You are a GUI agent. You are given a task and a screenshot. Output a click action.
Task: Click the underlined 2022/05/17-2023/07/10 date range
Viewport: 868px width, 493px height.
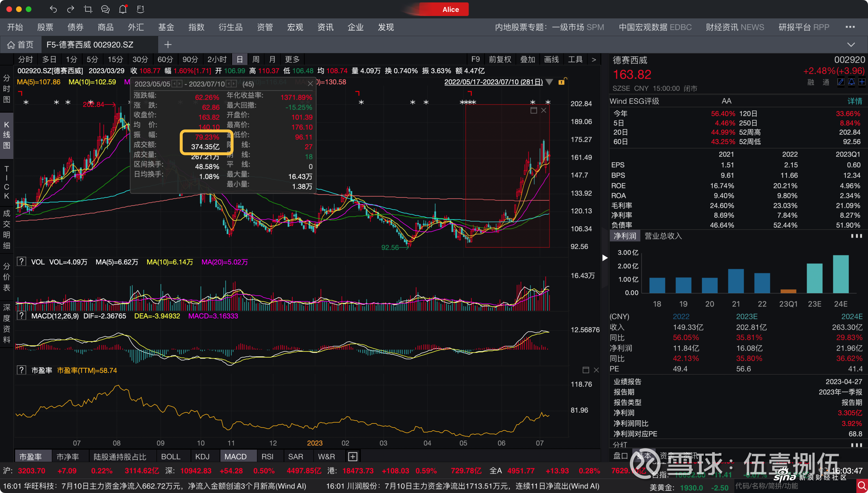pyautogui.click(x=493, y=82)
